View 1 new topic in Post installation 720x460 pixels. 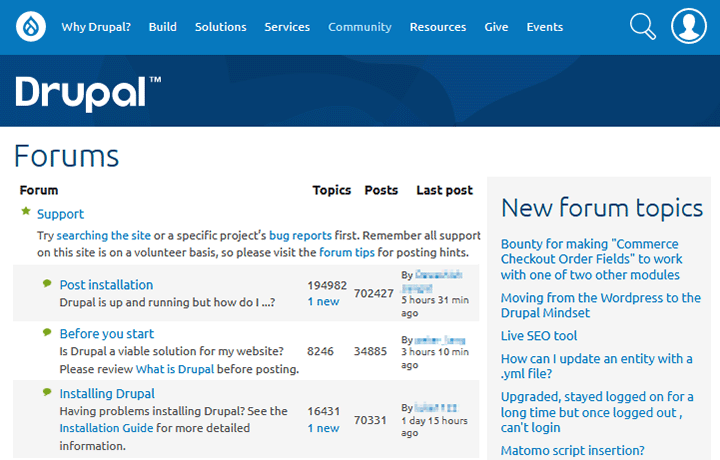point(323,301)
